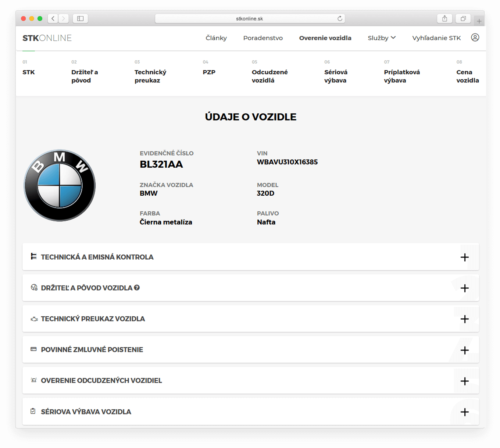This screenshot has width=500, height=448.
Task: Go forward with browser forward arrow
Action: (x=64, y=18)
